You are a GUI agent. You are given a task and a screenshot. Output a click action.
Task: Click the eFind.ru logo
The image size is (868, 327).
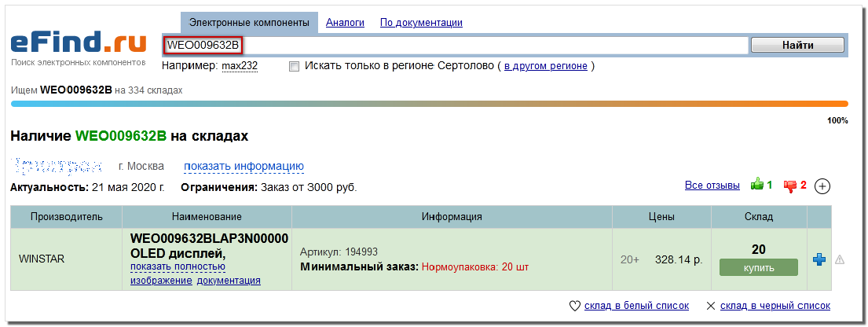(x=79, y=43)
